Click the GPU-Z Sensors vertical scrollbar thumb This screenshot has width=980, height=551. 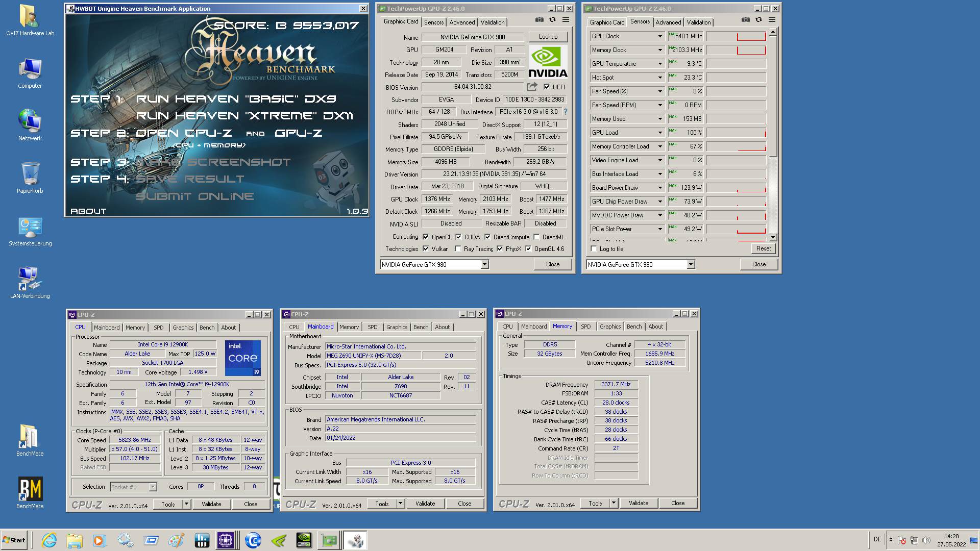[773, 97]
